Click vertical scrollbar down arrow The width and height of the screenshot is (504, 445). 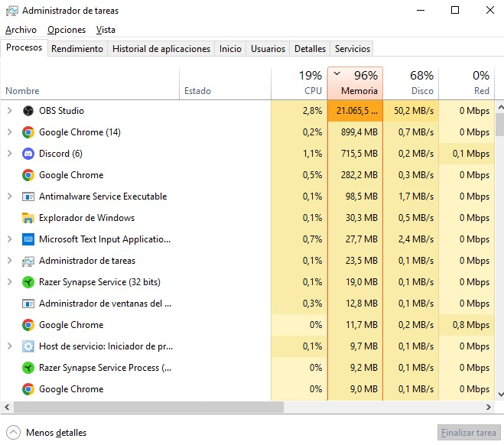click(x=500, y=395)
